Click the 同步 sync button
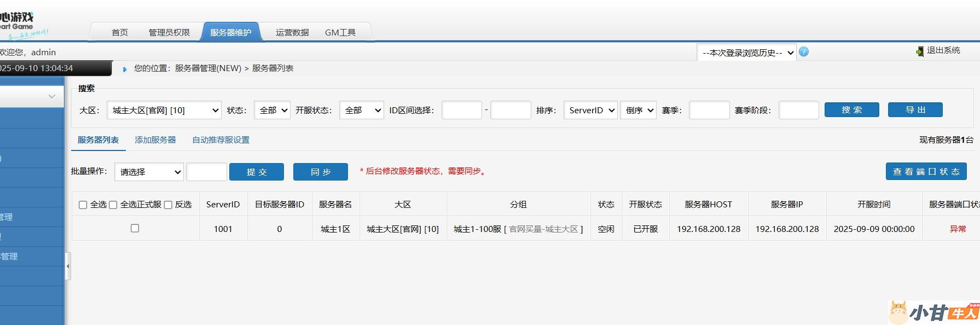This screenshot has height=325, width=980. 320,172
